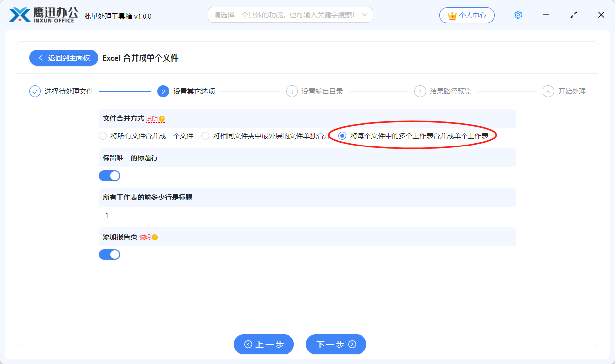Click the 上一步 button
The image size is (615, 364).
point(264,344)
